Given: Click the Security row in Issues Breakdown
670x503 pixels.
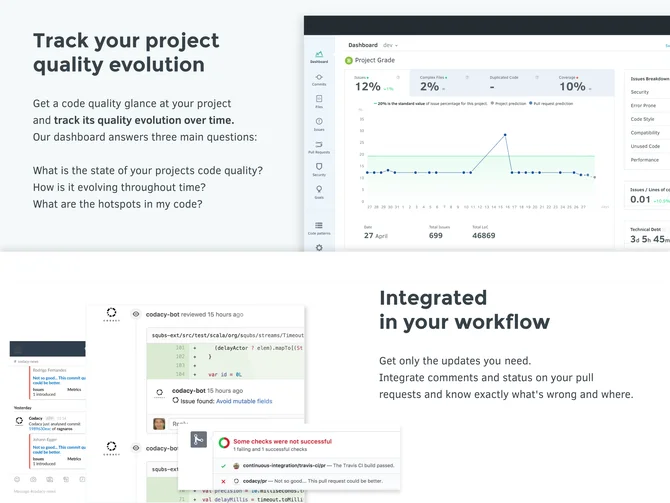Looking at the screenshot, I should [640, 92].
